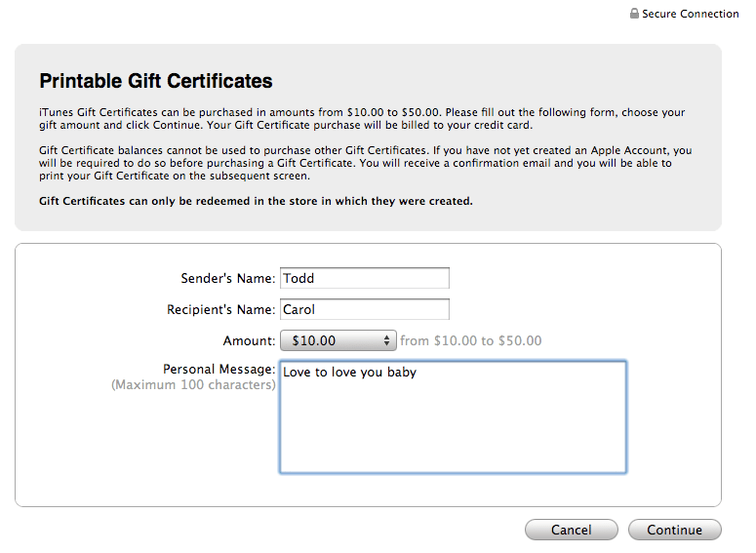This screenshot has width=756, height=553.
Task: Click the 'Personal Message:' label
Action: tap(219, 370)
